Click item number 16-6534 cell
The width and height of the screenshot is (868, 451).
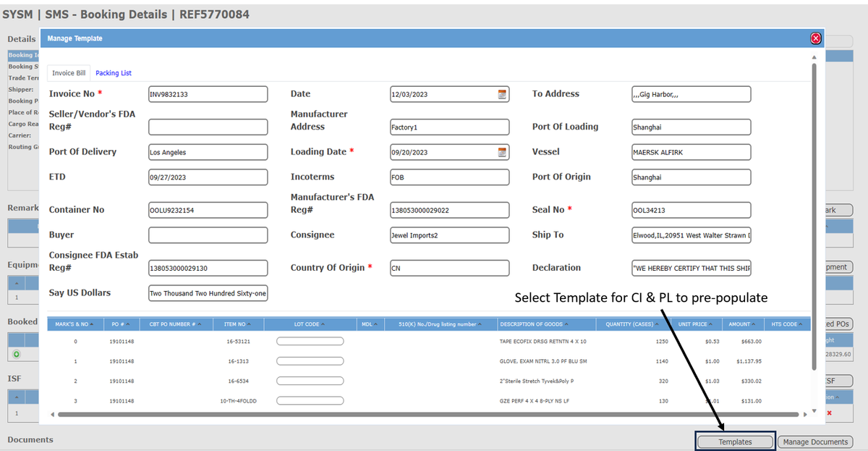tap(239, 381)
